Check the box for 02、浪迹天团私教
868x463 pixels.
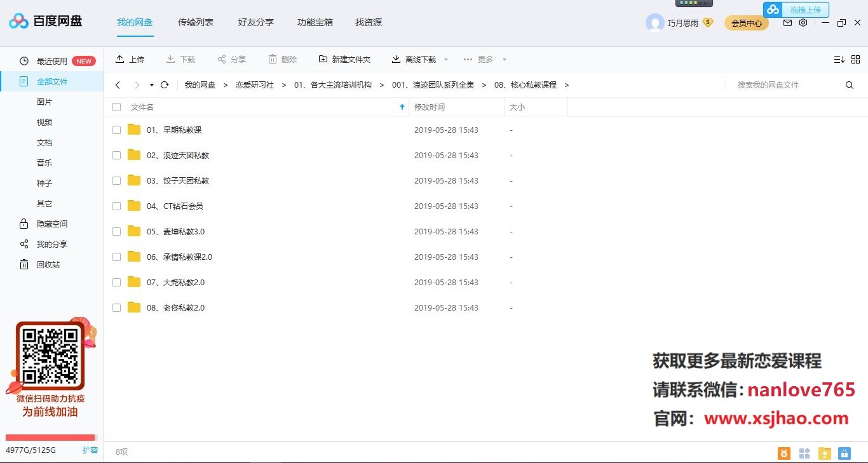point(116,155)
